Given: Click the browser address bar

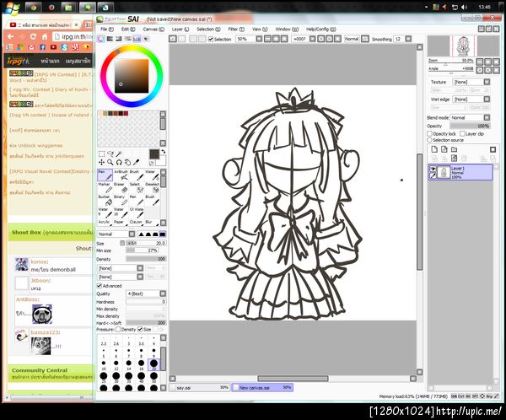Looking at the screenshot, I should click(73, 37).
